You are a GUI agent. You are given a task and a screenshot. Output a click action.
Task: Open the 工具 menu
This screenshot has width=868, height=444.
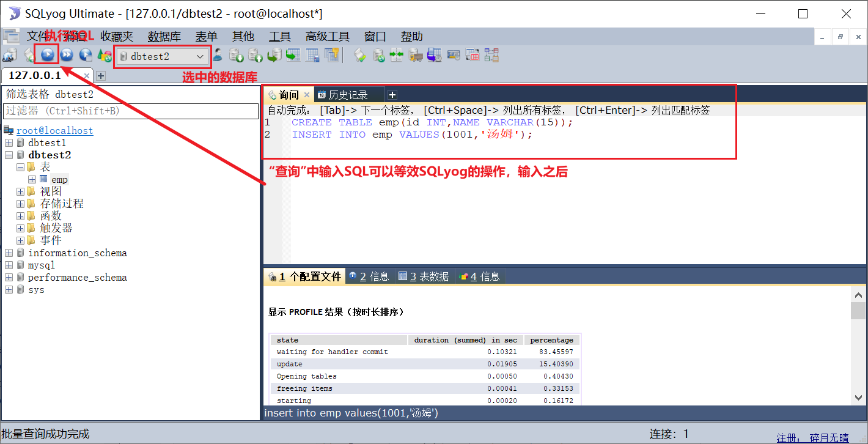[280, 37]
